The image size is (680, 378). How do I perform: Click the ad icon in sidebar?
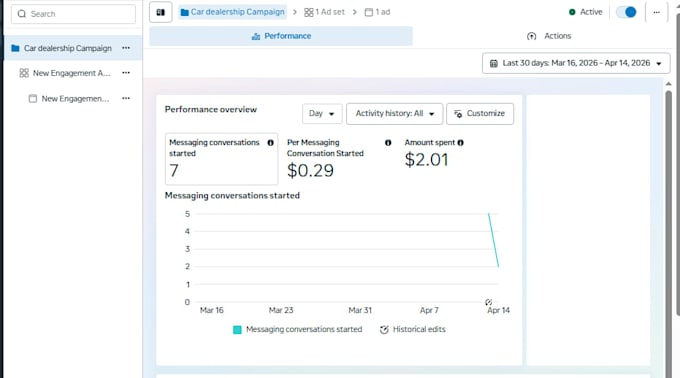point(33,98)
